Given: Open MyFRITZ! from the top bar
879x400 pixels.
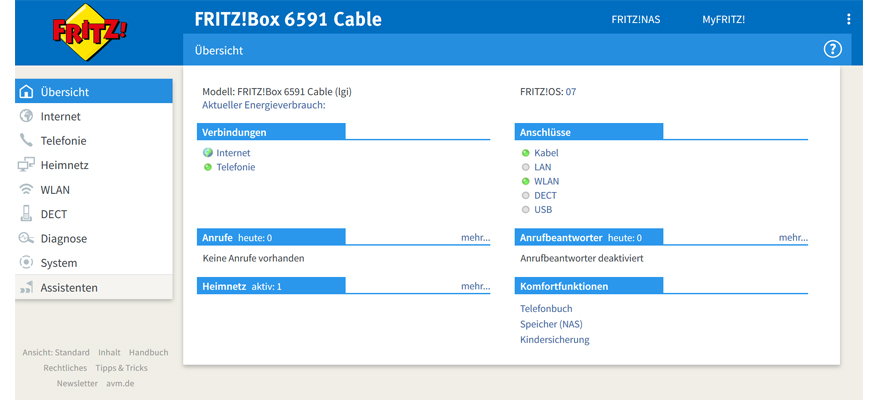Looking at the screenshot, I should pyautogui.click(x=723, y=19).
